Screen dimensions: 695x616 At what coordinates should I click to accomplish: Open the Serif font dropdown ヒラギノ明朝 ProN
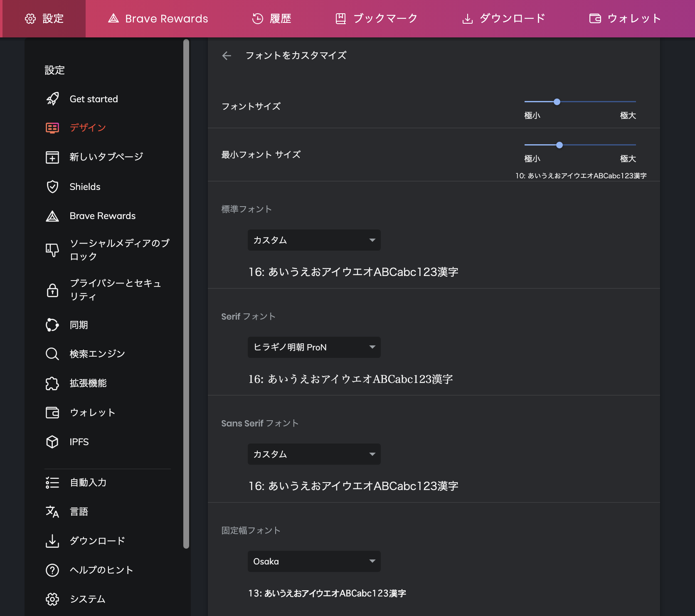[314, 347]
